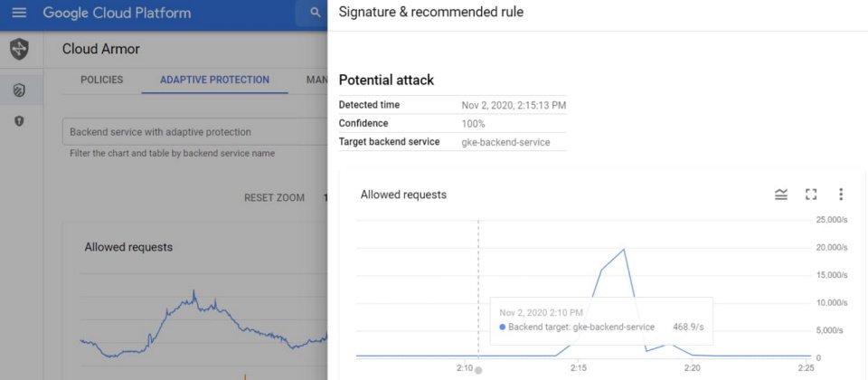Open the hamburger navigation menu
This screenshot has height=380, width=868.
pyautogui.click(x=19, y=12)
